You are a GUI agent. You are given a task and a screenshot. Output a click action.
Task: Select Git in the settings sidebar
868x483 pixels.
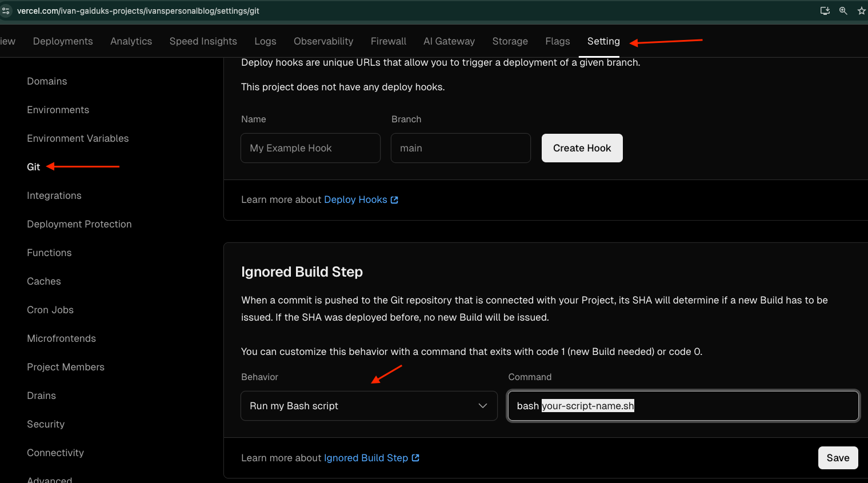[33, 166]
